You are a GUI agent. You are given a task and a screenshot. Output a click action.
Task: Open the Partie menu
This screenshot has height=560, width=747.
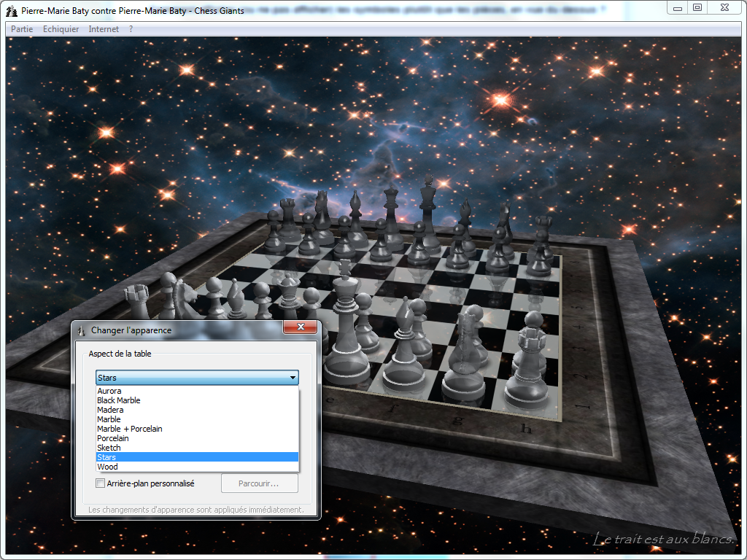(x=21, y=29)
